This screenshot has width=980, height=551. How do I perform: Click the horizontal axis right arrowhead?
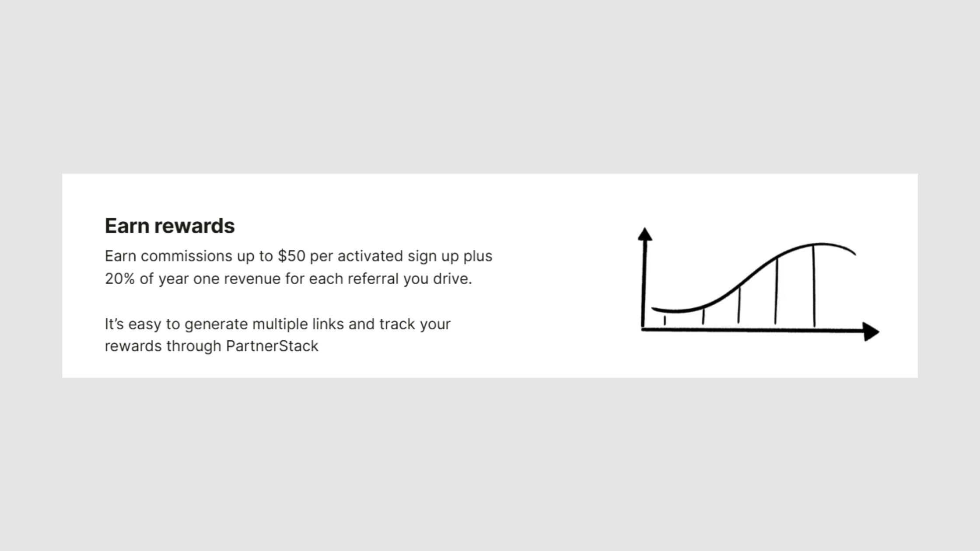871,331
